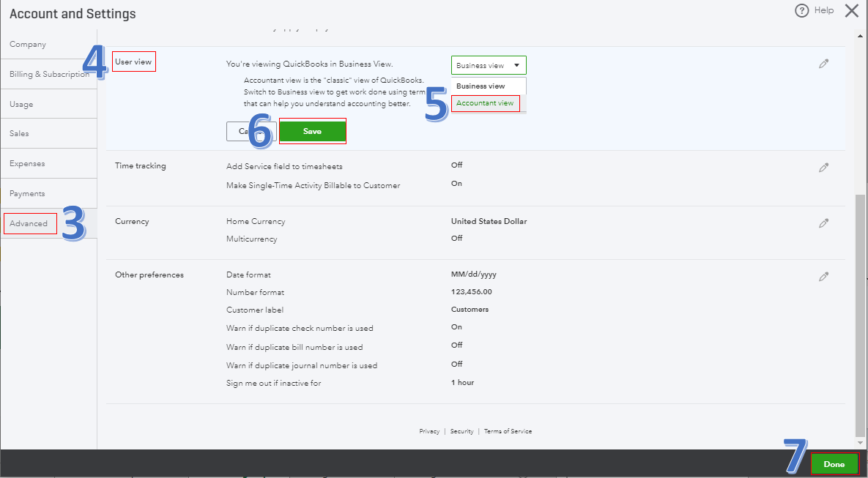868x478 pixels.
Task: Click Warn if duplicate journal number
Action: coord(302,365)
